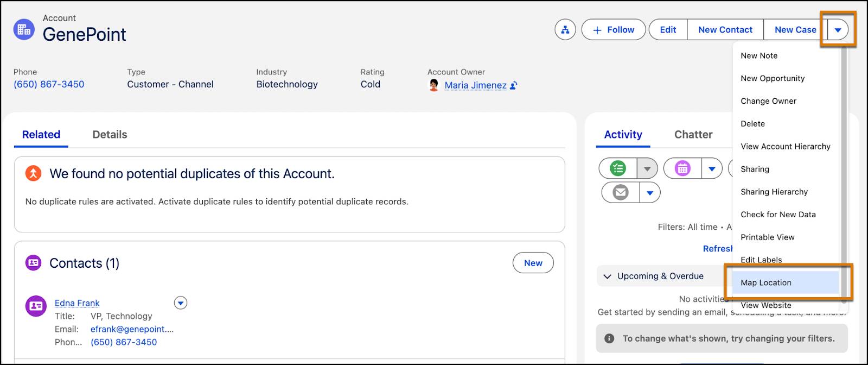Select View Account Hierarchy menu item
Image resolution: width=868 pixels, height=365 pixels.
pyautogui.click(x=786, y=147)
